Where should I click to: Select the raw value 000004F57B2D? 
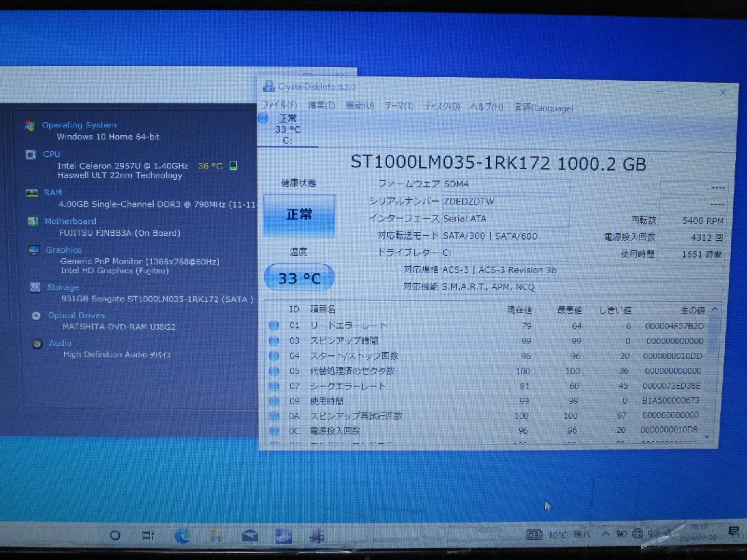674,326
